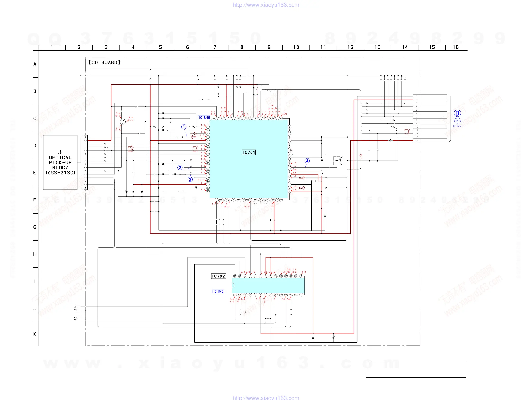Click circled waveform marker 1
Viewport: 532px width, 400px height.
click(x=184, y=127)
